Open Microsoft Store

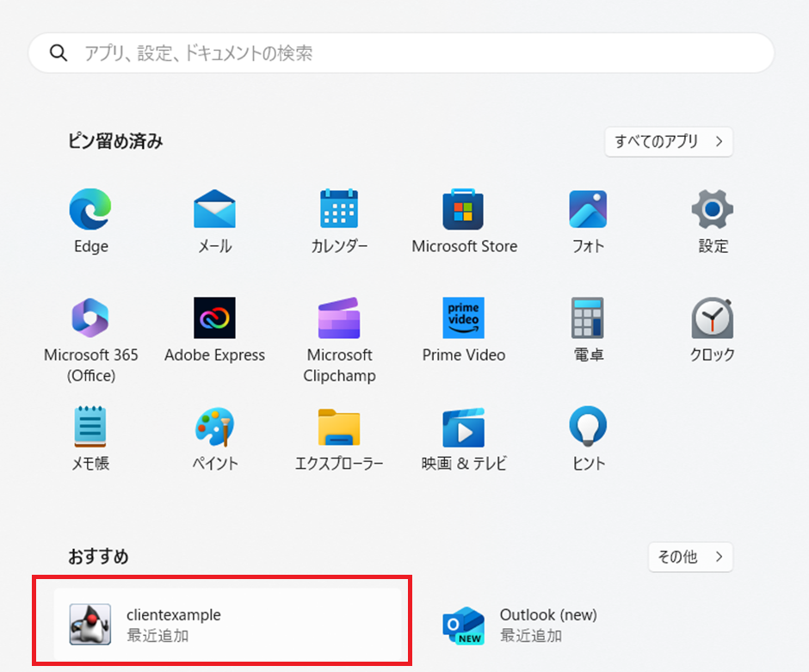[x=463, y=209]
